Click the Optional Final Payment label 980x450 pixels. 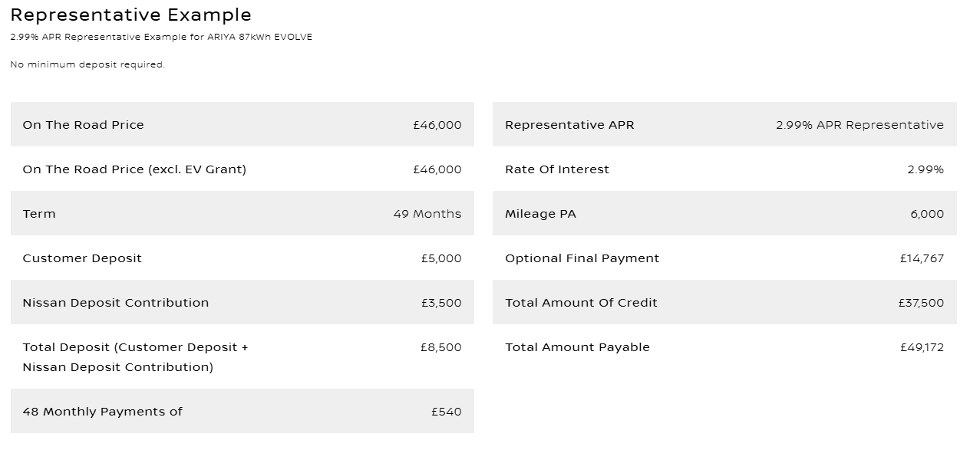coord(582,258)
